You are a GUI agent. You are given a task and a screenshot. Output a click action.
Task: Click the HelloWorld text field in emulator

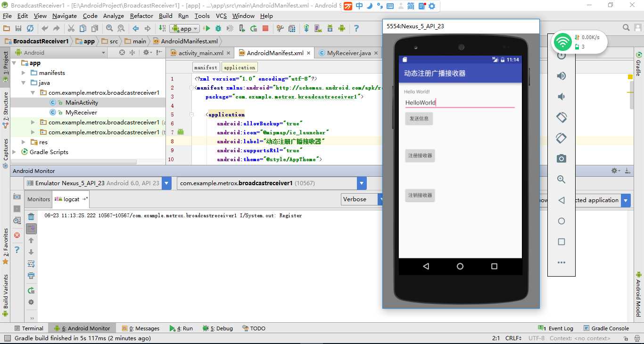pyautogui.click(x=460, y=102)
